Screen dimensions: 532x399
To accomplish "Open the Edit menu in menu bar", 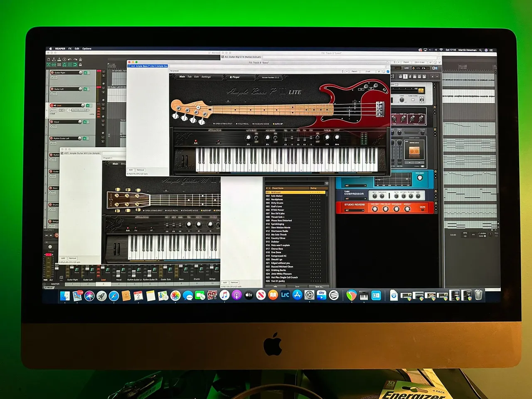I will click(77, 49).
